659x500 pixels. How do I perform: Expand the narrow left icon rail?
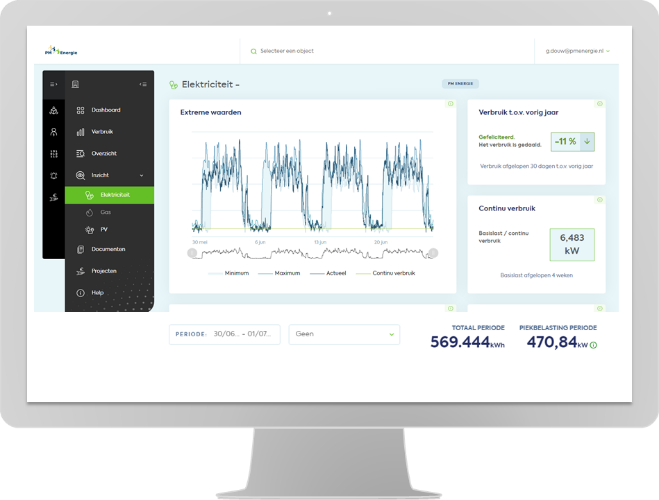pos(54,84)
